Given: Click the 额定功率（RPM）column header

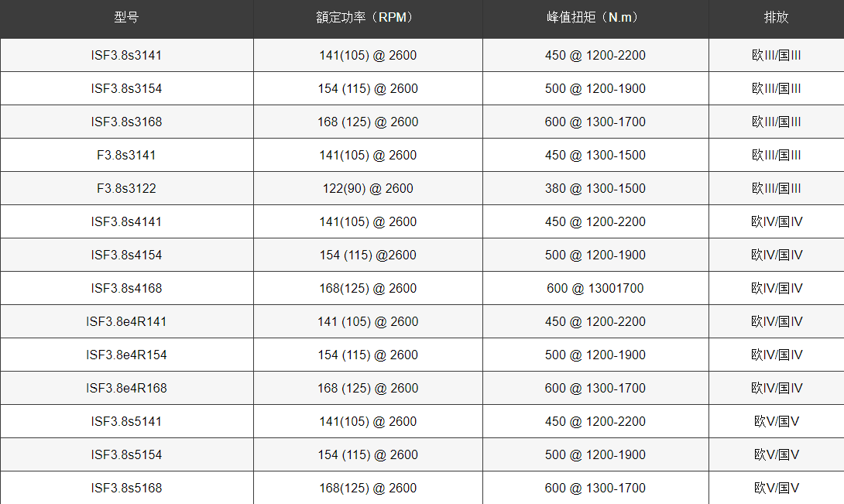Looking at the screenshot, I should coord(368,17).
